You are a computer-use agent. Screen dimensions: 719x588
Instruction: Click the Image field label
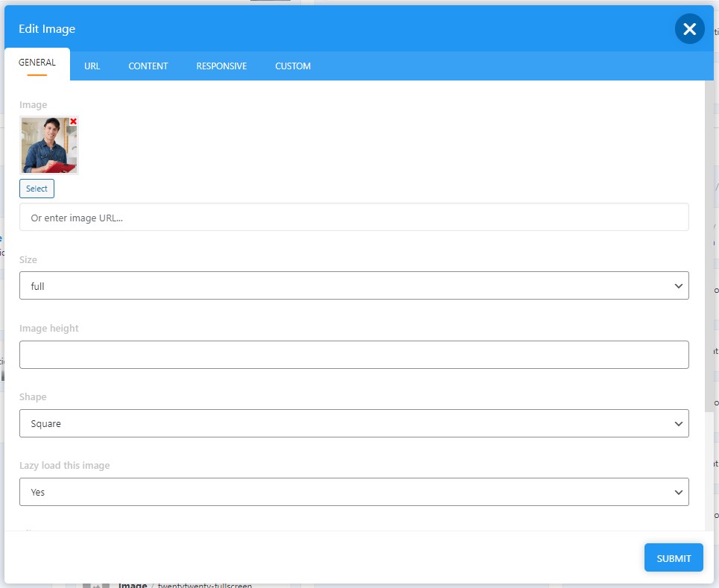point(33,105)
